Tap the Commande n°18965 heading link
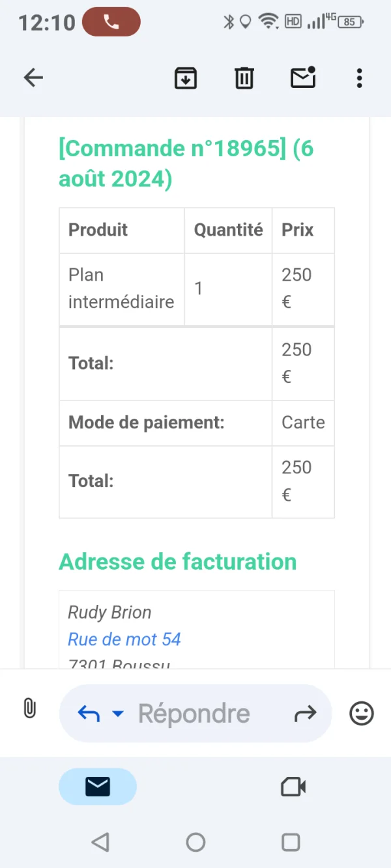Image resolution: width=391 pixels, height=868 pixels. 173,148
